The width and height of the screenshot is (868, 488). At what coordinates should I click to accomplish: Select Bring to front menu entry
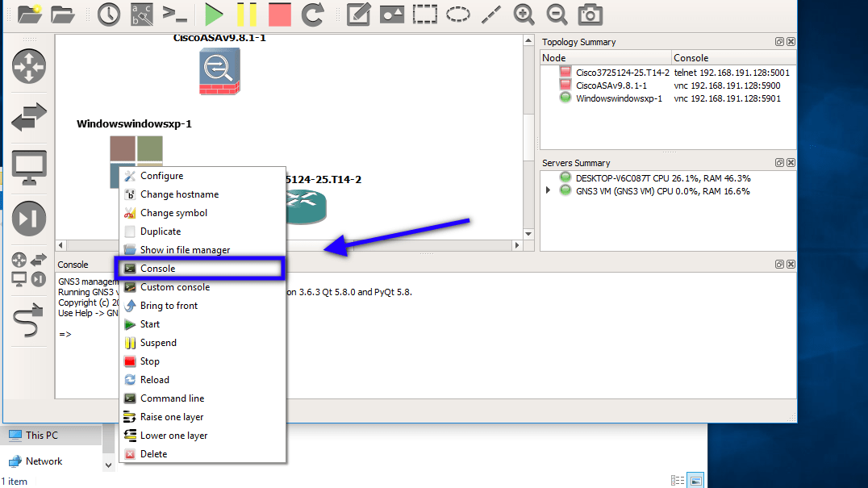(x=203, y=306)
